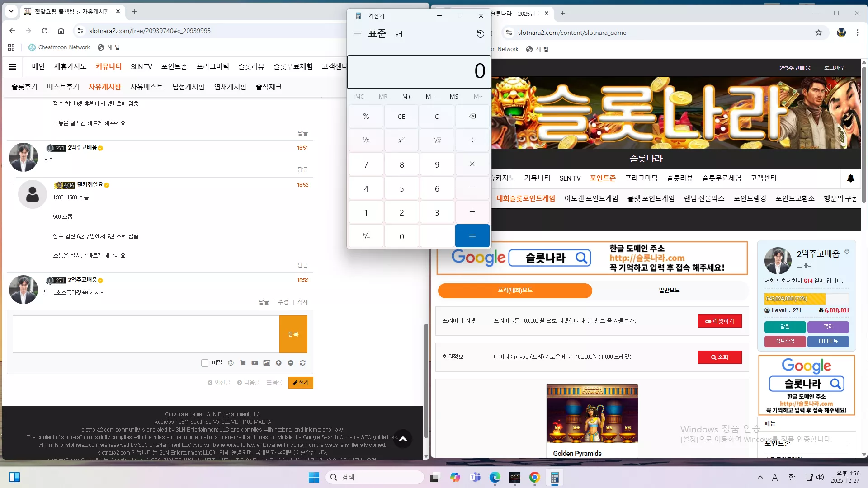This screenshot has height=488, width=868.
Task: Insert an emoticon into the comment box
Action: (x=231, y=363)
